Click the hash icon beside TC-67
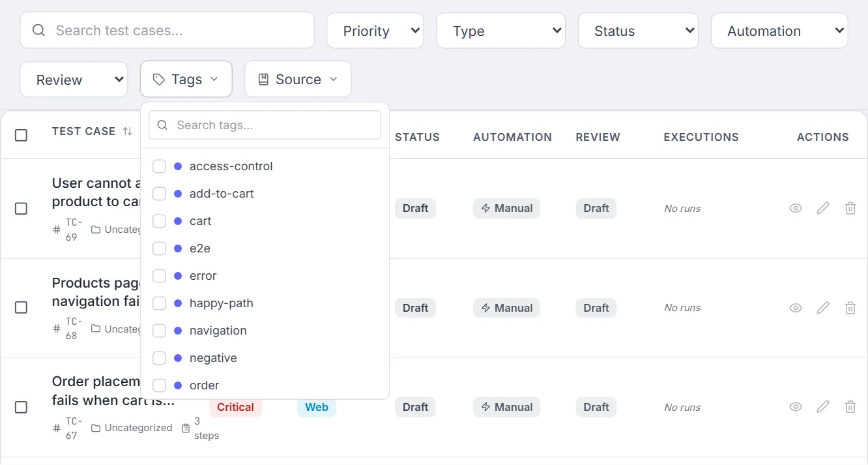868x465 pixels. click(57, 428)
